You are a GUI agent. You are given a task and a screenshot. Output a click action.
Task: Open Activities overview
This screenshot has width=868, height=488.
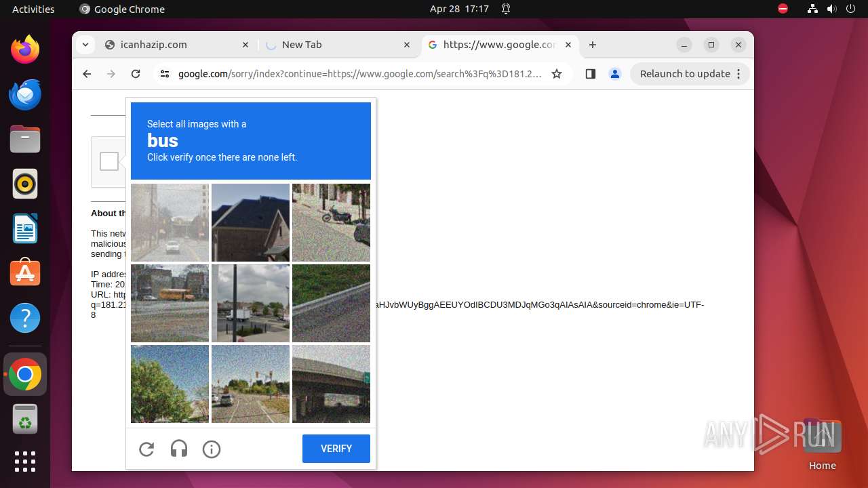[x=33, y=9]
